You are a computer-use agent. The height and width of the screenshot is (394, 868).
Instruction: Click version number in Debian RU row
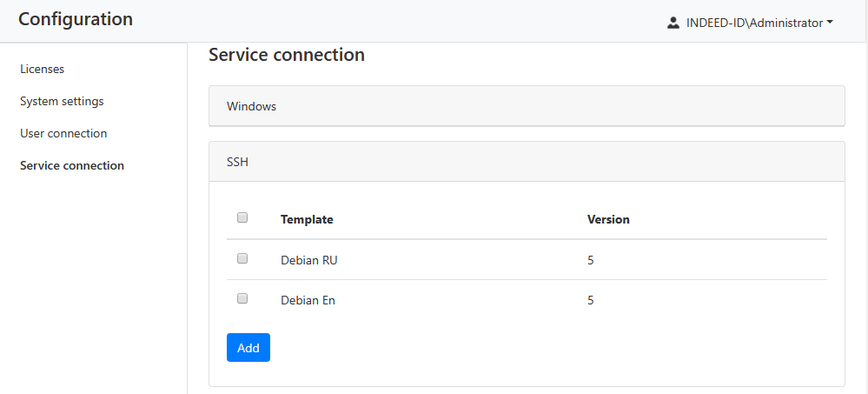tap(591, 260)
